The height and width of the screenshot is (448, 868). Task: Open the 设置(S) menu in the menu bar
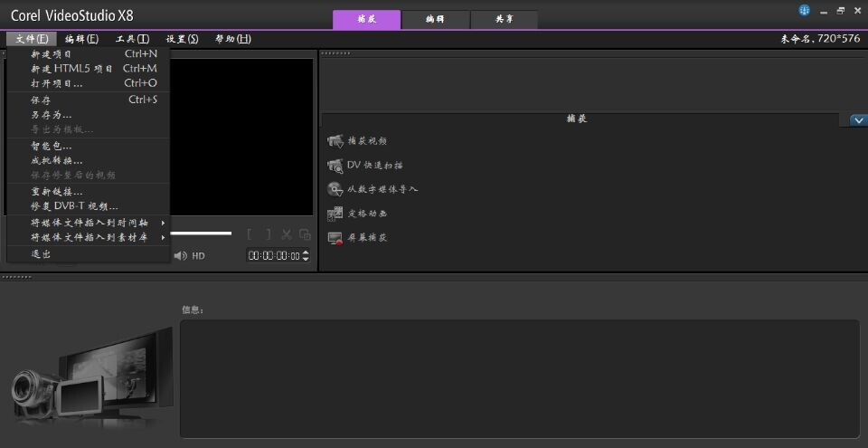[x=182, y=39]
